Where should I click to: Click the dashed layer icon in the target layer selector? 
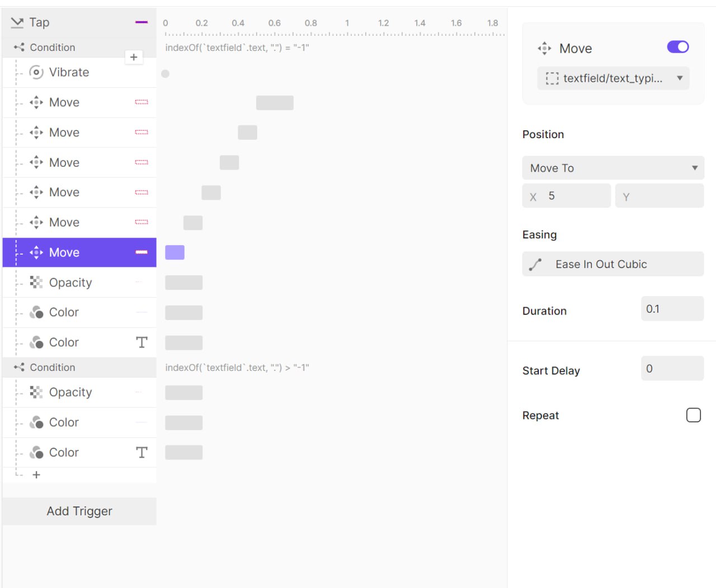pos(552,78)
